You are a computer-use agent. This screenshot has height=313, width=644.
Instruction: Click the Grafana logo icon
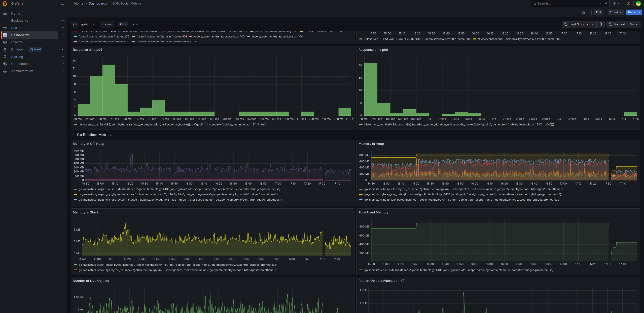coord(5,4)
